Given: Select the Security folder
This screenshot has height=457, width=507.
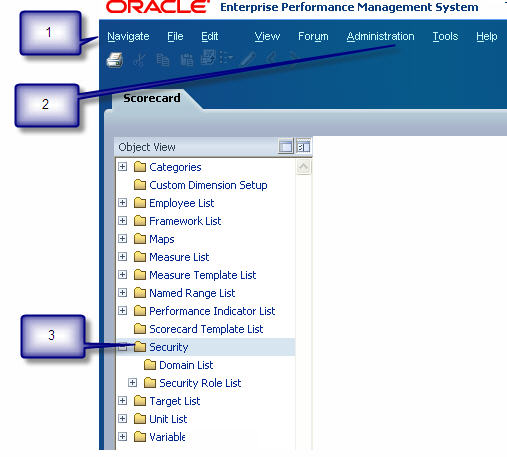Looking at the screenshot, I should tap(169, 347).
